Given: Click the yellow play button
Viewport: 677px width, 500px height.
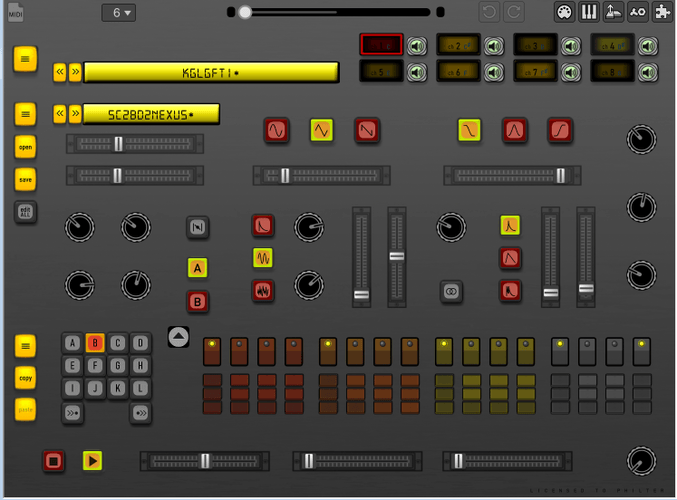Looking at the screenshot, I should coord(92,461).
